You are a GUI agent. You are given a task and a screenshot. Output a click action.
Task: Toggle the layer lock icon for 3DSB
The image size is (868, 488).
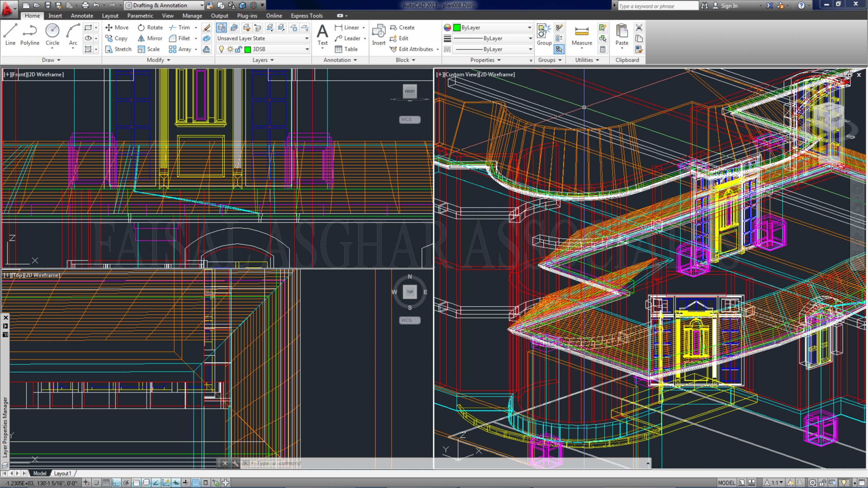pos(239,49)
